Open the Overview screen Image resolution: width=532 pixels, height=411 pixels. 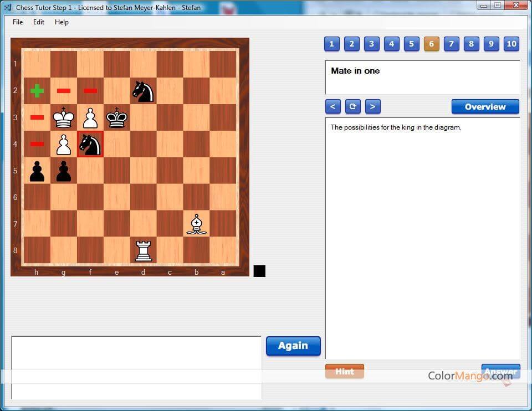pos(485,106)
